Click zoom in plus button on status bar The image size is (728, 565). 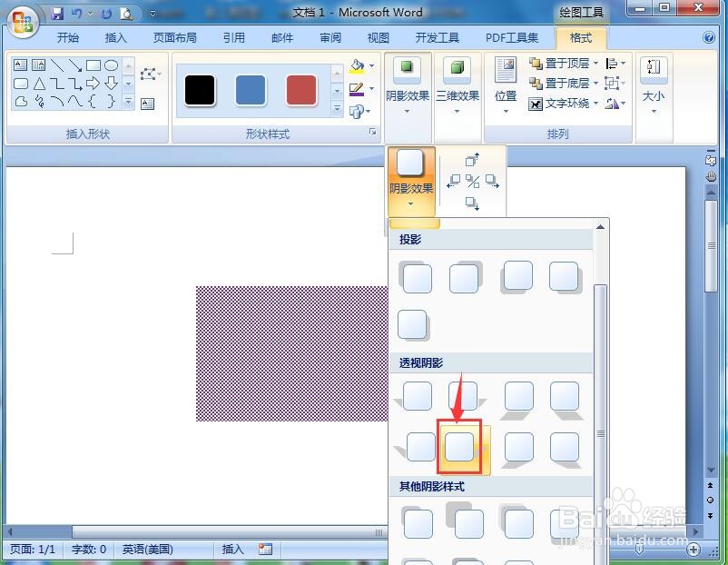click(694, 550)
